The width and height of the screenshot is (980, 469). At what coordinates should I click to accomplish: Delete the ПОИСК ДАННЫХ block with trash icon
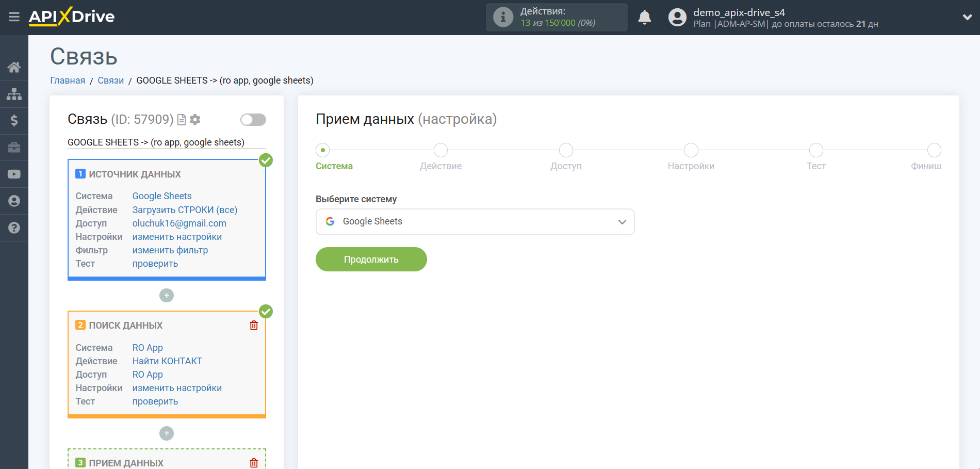pos(254,326)
